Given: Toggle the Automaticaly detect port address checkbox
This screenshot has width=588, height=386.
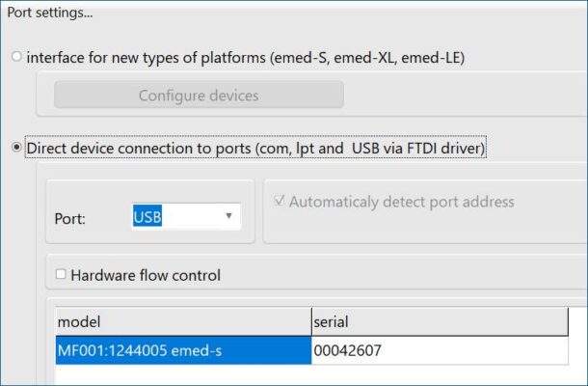Looking at the screenshot, I should tap(280, 203).
